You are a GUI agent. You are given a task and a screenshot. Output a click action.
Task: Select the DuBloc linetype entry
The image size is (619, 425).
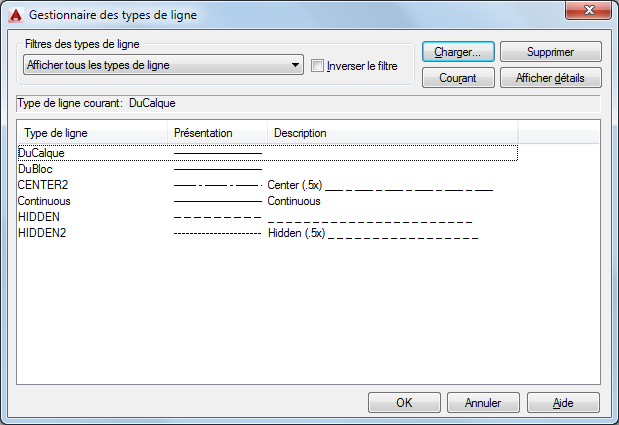coord(35,170)
